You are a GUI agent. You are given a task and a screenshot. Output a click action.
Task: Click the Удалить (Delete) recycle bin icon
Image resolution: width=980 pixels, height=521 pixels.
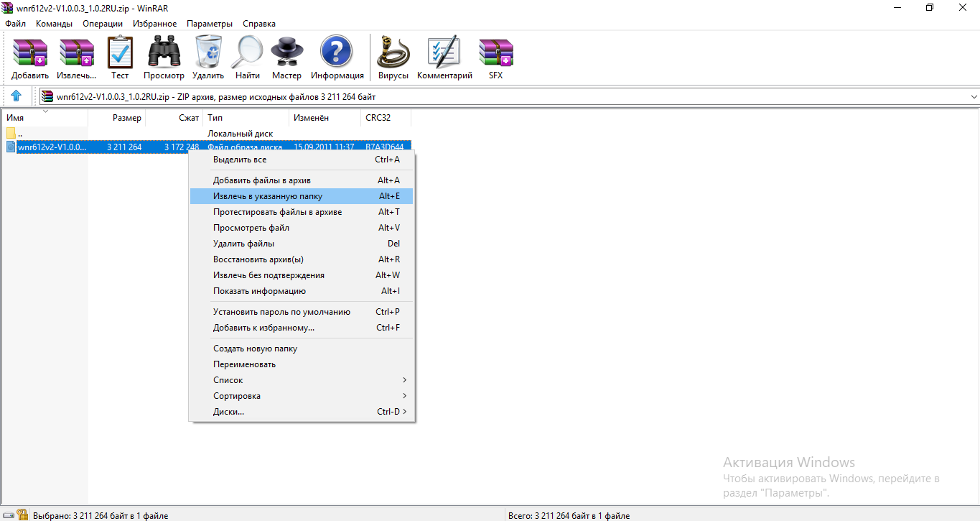tap(208, 57)
